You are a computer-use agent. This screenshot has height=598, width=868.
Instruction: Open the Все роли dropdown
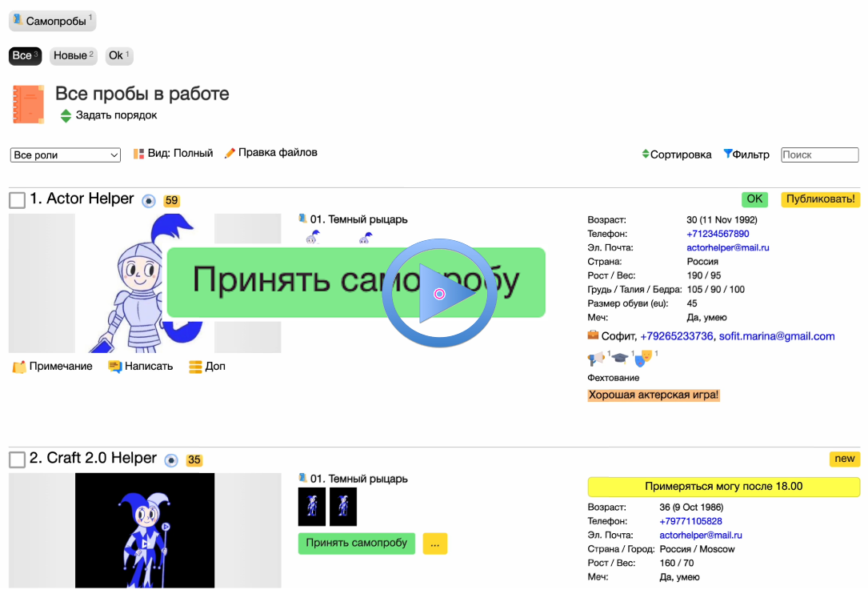[x=66, y=155]
